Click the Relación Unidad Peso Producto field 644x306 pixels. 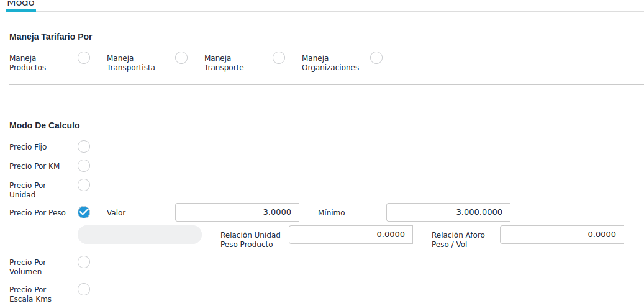(351, 235)
